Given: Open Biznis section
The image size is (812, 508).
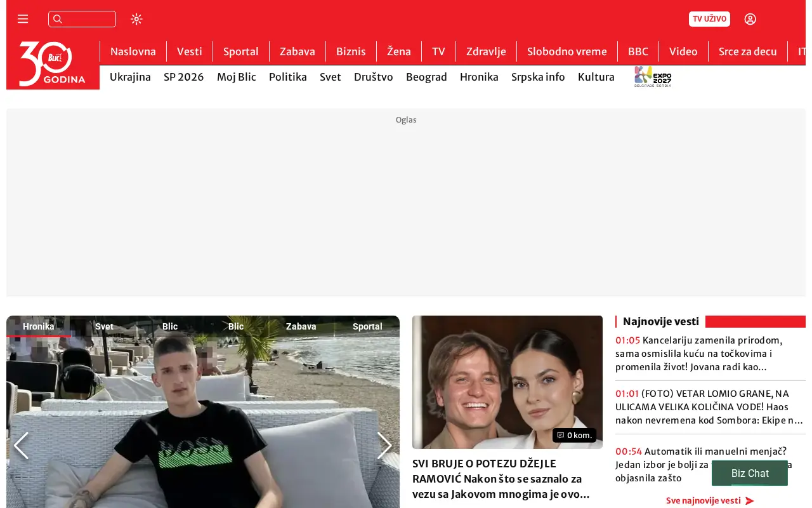Looking at the screenshot, I should (351, 51).
